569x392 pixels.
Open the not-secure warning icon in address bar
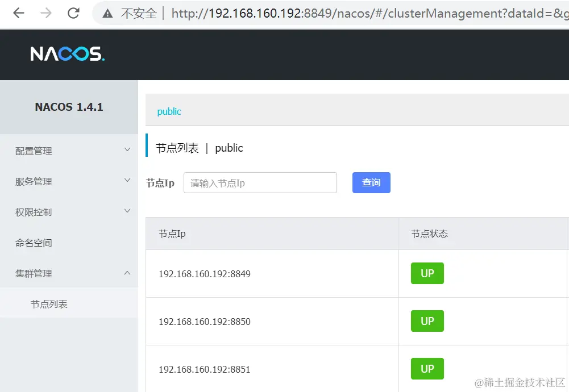107,14
